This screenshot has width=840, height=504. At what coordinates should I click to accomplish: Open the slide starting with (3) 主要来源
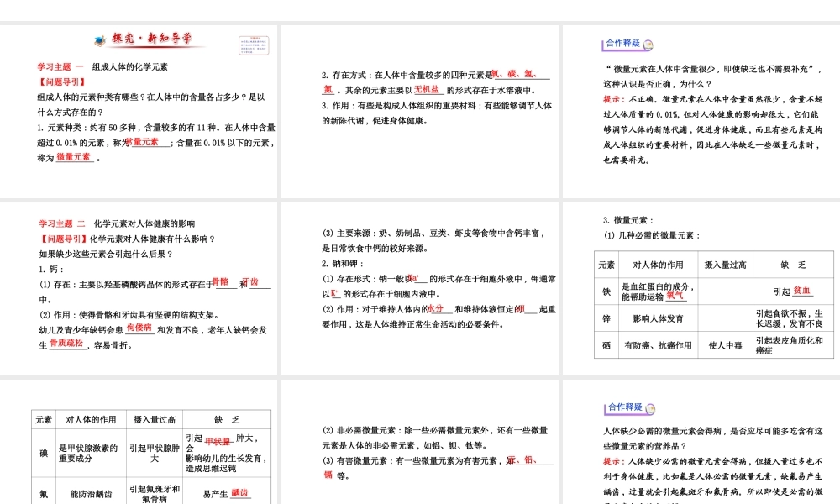(420, 289)
